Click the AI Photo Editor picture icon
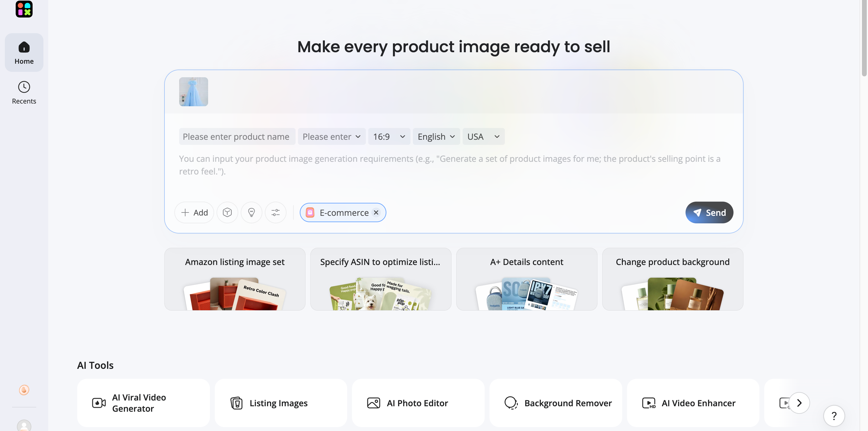 coord(374,403)
